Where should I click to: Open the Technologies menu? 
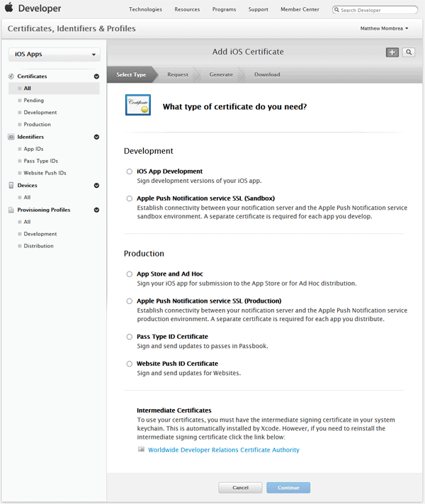[145, 9]
